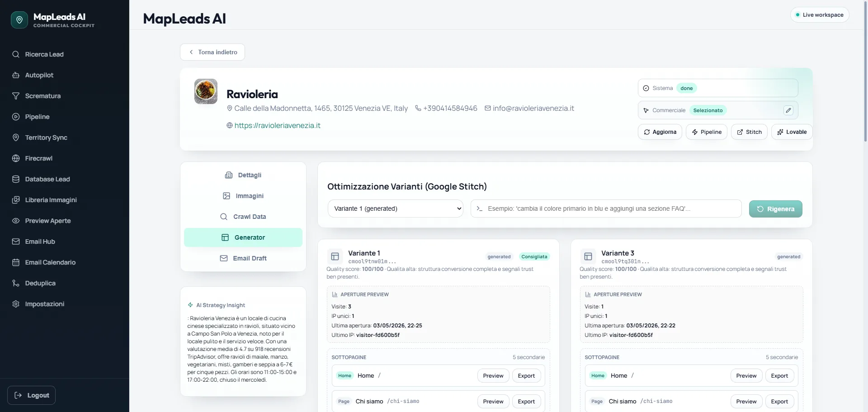Click the Variante 1 layout icon
Screen dimensions: 868x412
tap(335, 256)
